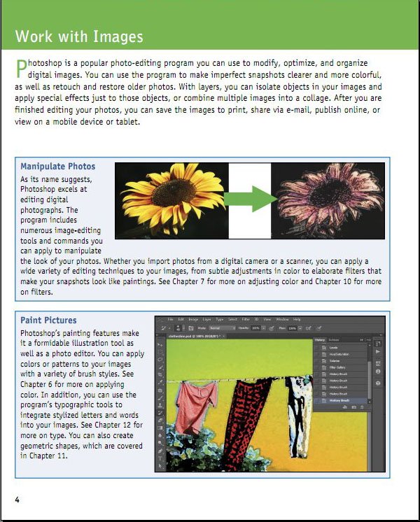
Task: Open the Help menu
Action: pyautogui.click(x=296, y=319)
